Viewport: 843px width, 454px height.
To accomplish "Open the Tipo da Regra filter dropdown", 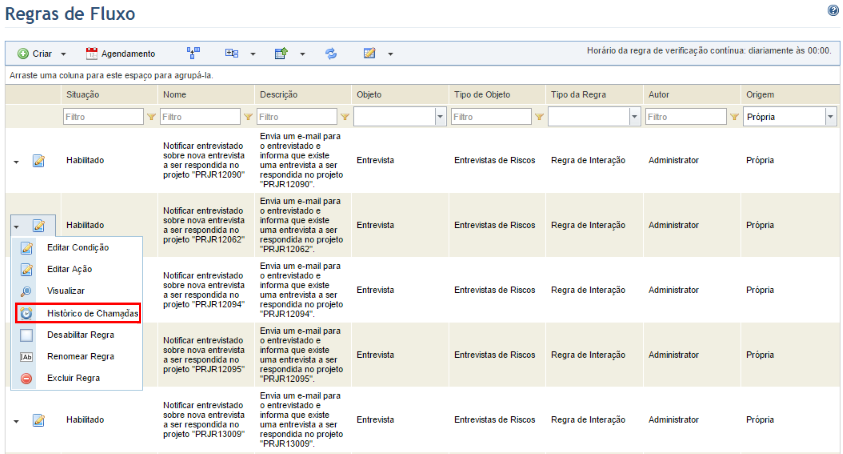I will click(x=634, y=117).
